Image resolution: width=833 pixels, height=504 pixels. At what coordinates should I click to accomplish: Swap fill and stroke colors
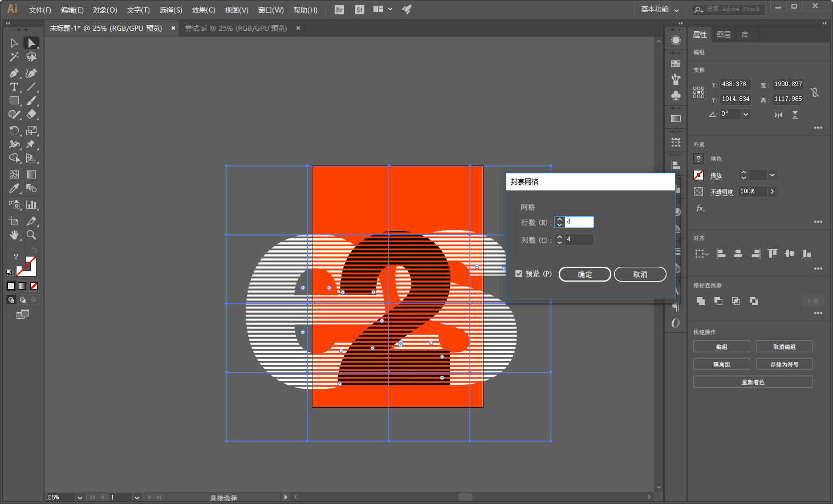(x=34, y=250)
